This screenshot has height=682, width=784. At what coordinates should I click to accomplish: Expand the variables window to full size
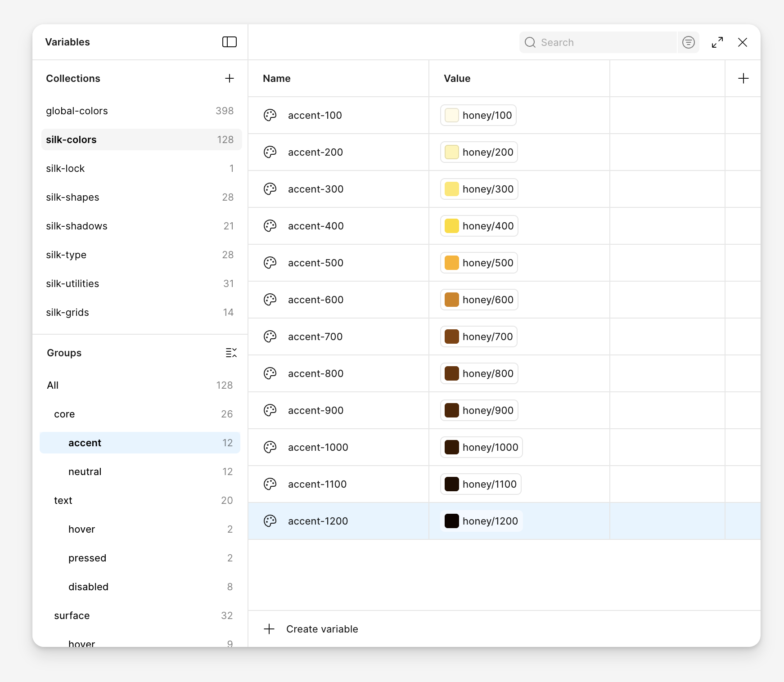pyautogui.click(x=717, y=42)
